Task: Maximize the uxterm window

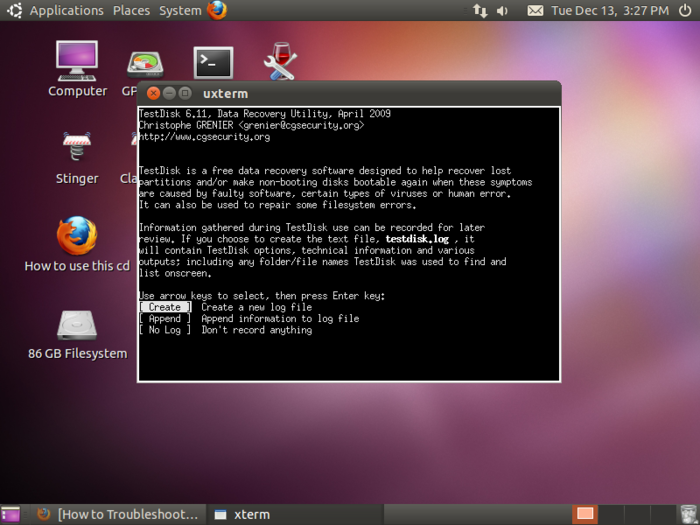Action: point(185,93)
